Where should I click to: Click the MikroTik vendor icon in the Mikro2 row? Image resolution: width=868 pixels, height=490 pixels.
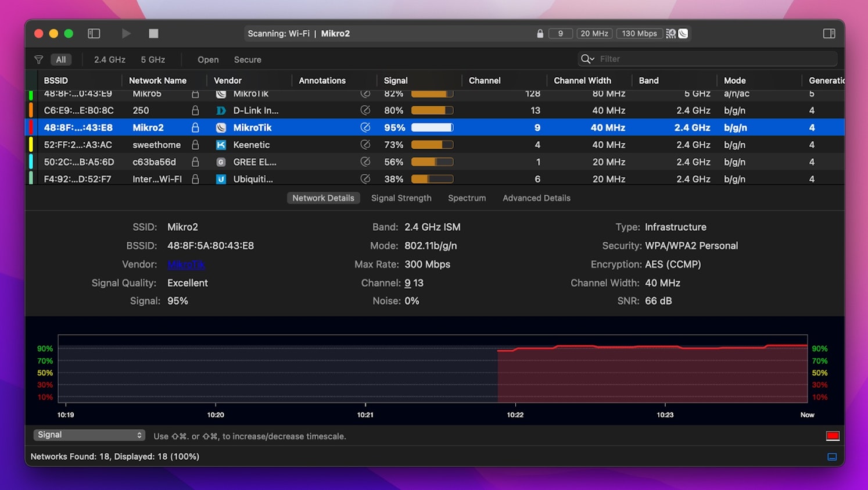coord(221,127)
